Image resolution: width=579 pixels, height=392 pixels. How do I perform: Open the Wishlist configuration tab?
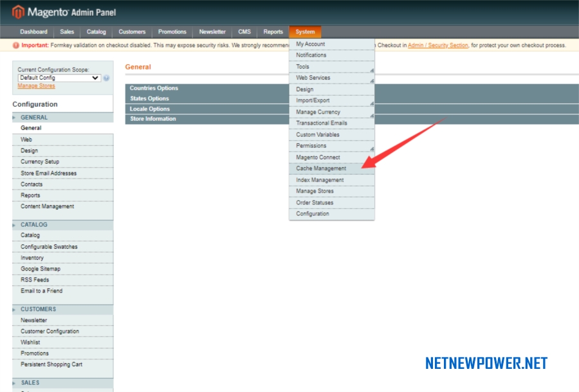pyautogui.click(x=63, y=343)
